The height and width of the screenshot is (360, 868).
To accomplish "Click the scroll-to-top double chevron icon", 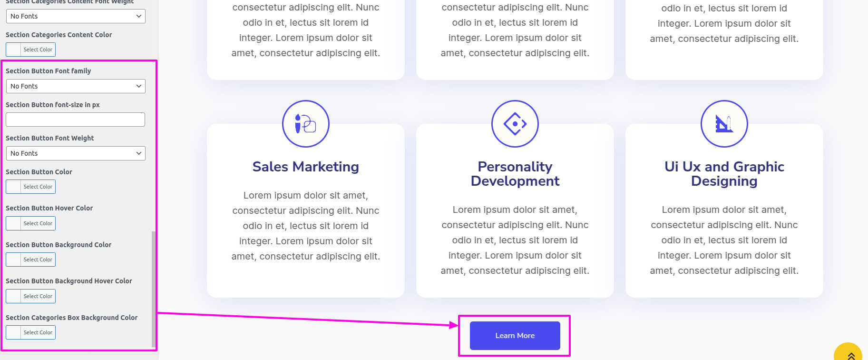I will pos(851,355).
